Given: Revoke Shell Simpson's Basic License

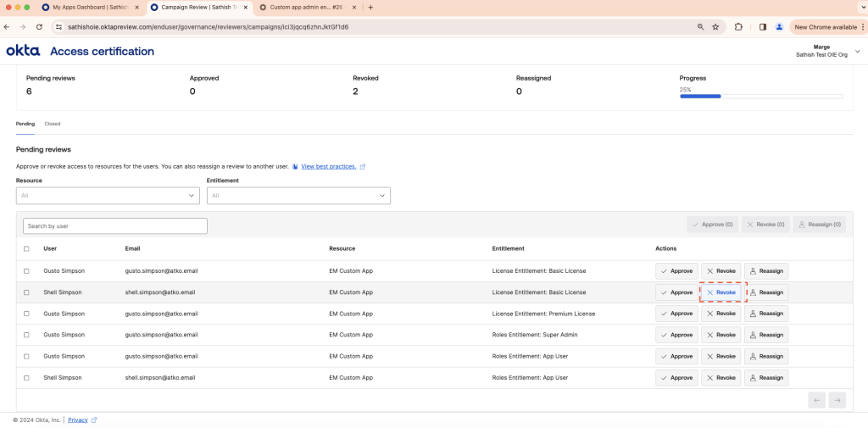Looking at the screenshot, I should (721, 292).
